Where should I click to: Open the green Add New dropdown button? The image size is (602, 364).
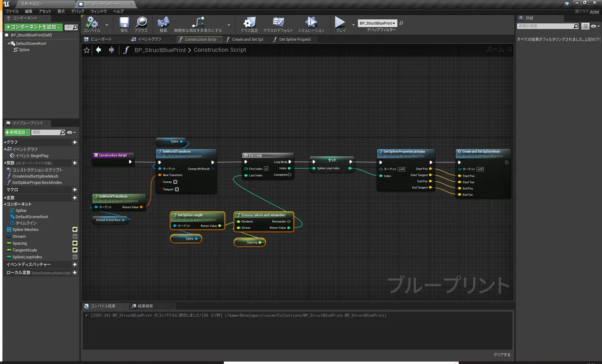pyautogui.click(x=17, y=133)
